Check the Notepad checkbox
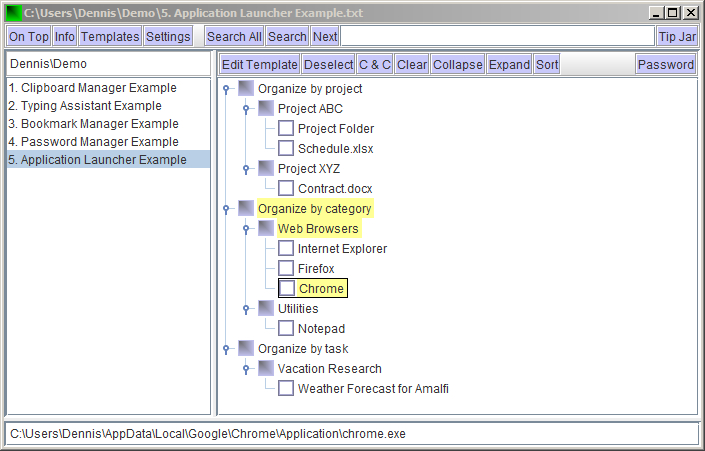The width and height of the screenshot is (705, 451). [286, 328]
